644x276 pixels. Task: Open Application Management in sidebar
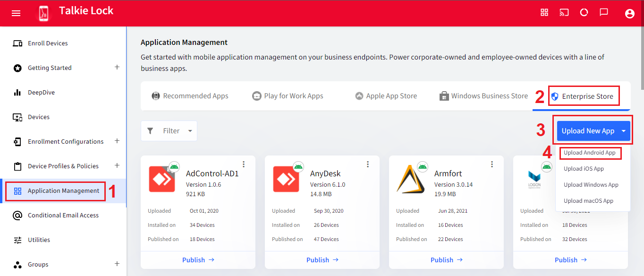coord(63,191)
